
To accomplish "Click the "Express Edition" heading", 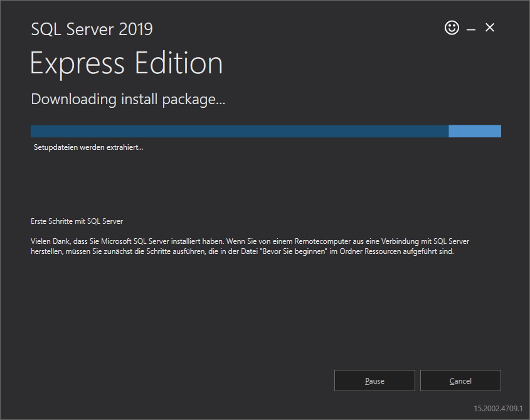I will (x=127, y=63).
